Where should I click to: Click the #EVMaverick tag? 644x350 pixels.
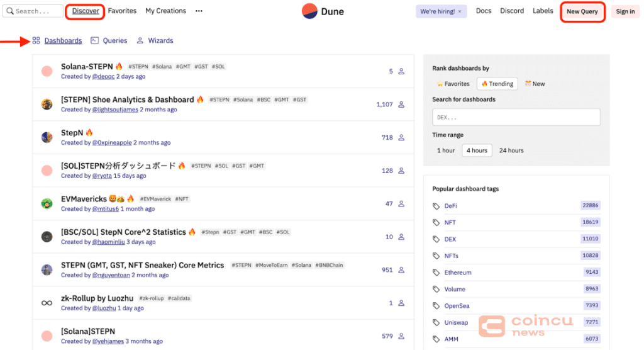[x=155, y=199]
